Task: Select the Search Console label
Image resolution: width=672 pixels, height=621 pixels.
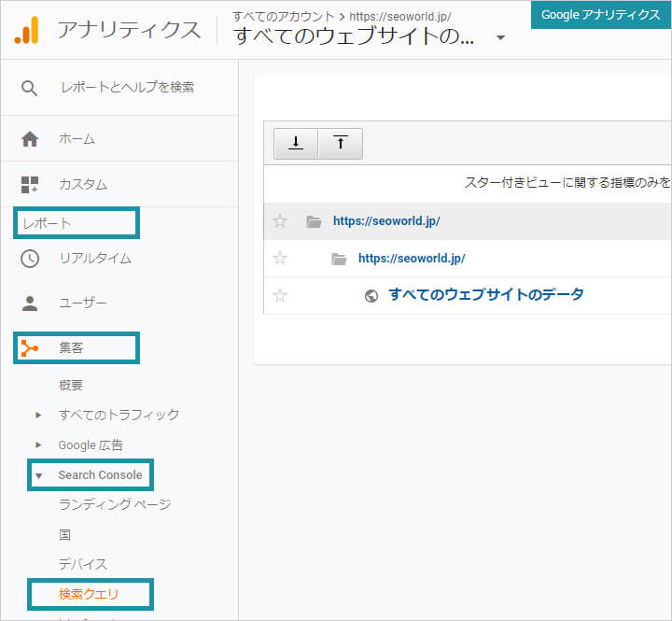Action: pos(100,475)
